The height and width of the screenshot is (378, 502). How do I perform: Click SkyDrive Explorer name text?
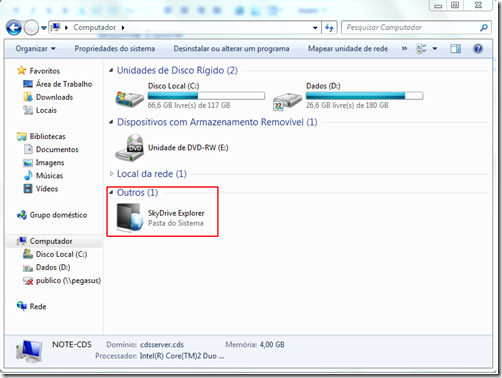(176, 213)
